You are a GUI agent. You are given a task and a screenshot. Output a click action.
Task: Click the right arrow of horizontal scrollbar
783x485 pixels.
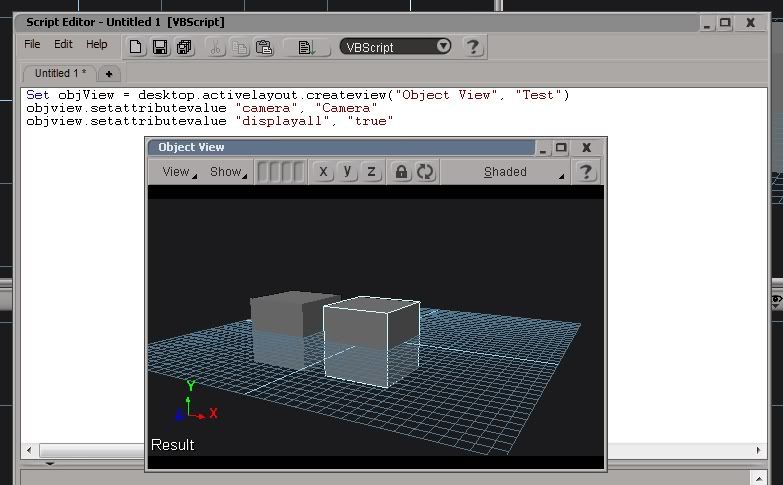[x=759, y=450]
